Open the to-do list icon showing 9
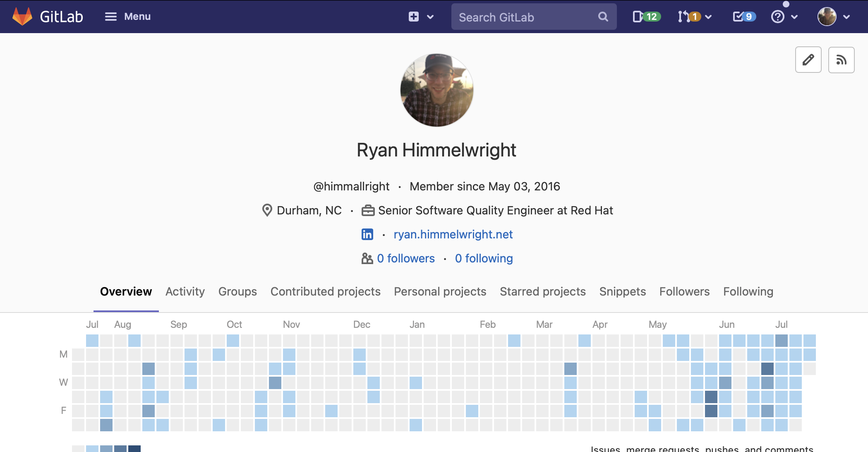This screenshot has height=452, width=868. (744, 17)
